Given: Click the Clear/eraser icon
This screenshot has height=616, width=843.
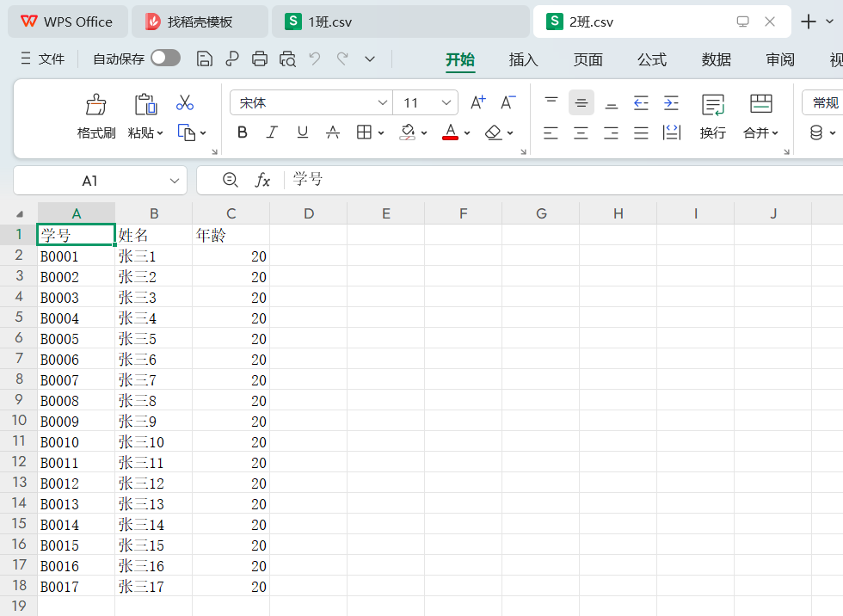Looking at the screenshot, I should (493, 132).
